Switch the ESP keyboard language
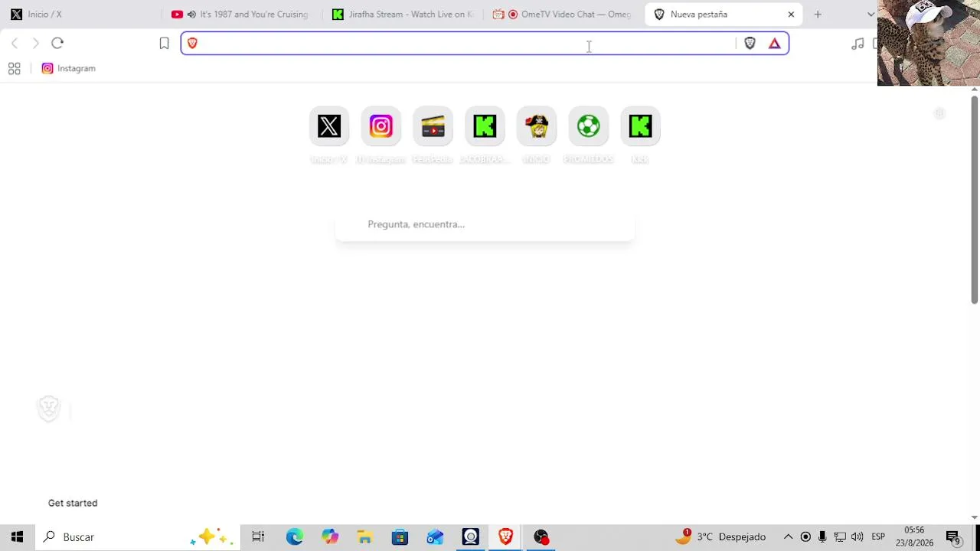980x551 pixels. [878, 537]
